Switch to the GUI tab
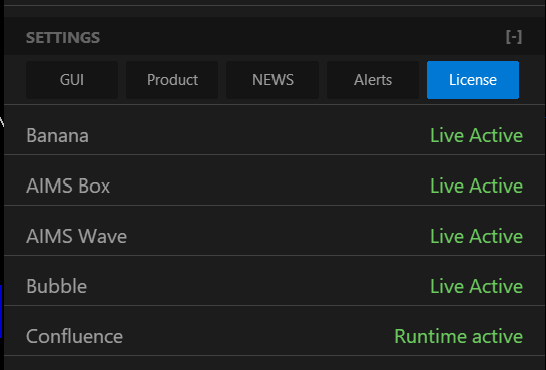 72,80
